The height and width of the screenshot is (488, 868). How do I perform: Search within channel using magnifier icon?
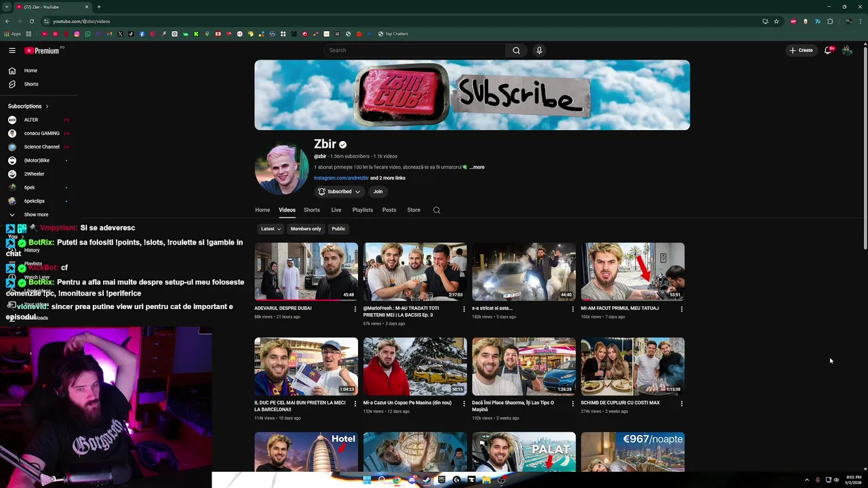[x=437, y=210]
